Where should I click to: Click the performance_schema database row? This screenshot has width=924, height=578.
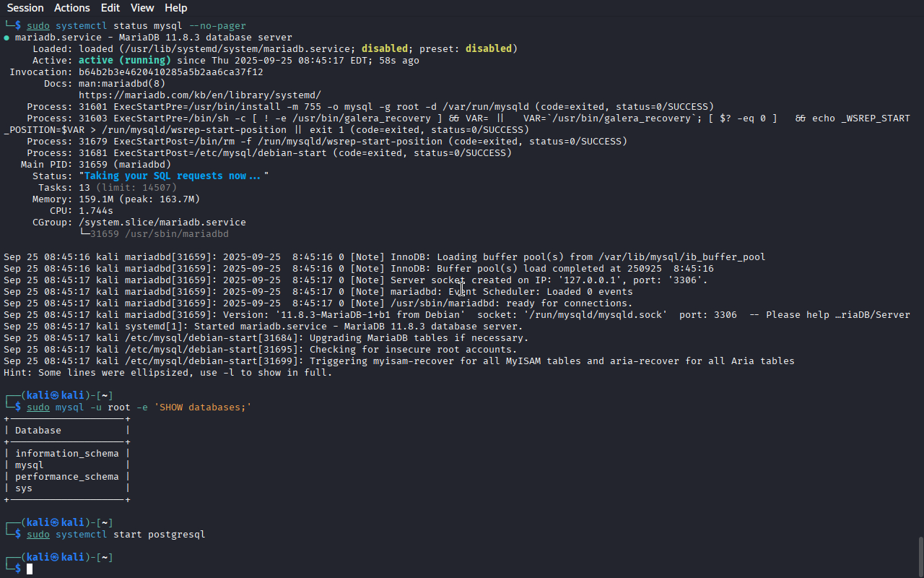[x=66, y=477]
